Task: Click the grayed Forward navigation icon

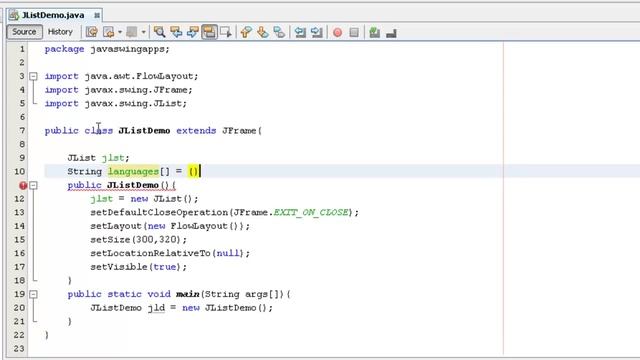Action: (x=131, y=32)
